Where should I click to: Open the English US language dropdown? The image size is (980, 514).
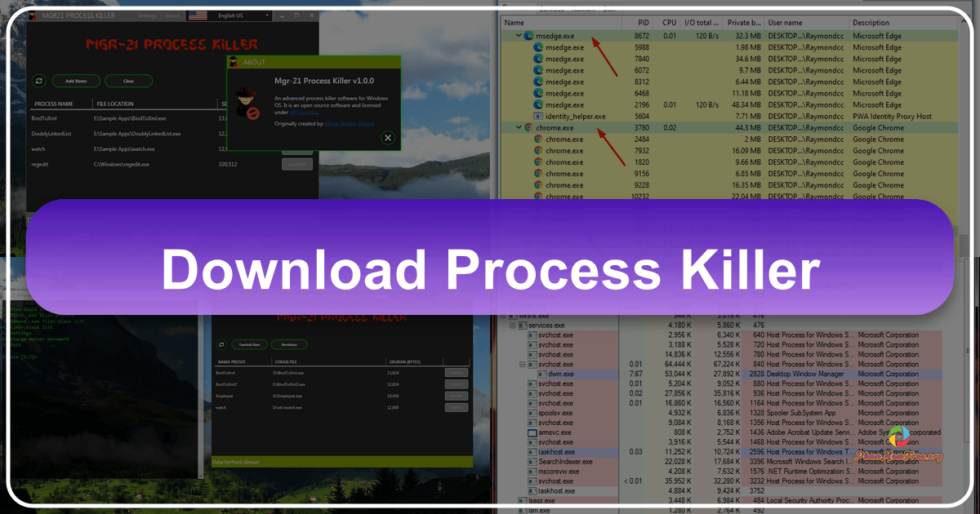point(267,16)
